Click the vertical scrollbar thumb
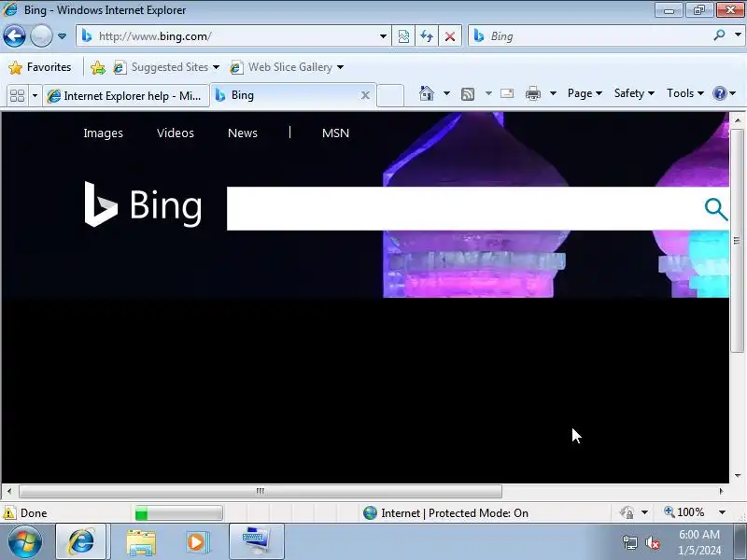Viewport: 747px width, 560px height. (x=737, y=241)
